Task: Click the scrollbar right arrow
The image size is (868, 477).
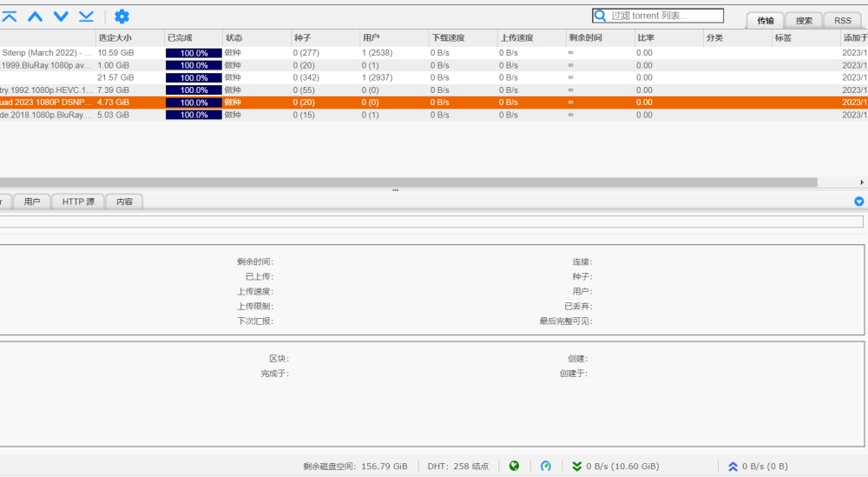Action: (x=861, y=182)
